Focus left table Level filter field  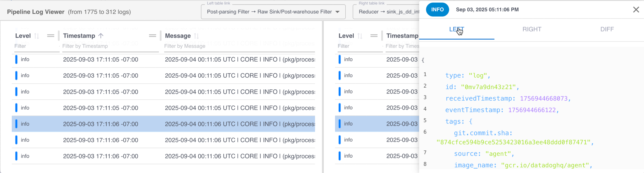tap(37, 46)
